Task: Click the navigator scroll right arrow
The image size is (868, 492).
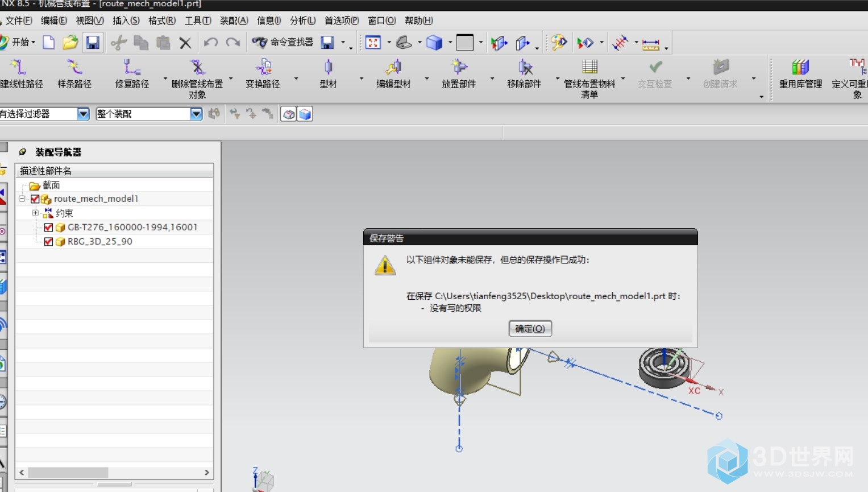Action: click(x=207, y=473)
